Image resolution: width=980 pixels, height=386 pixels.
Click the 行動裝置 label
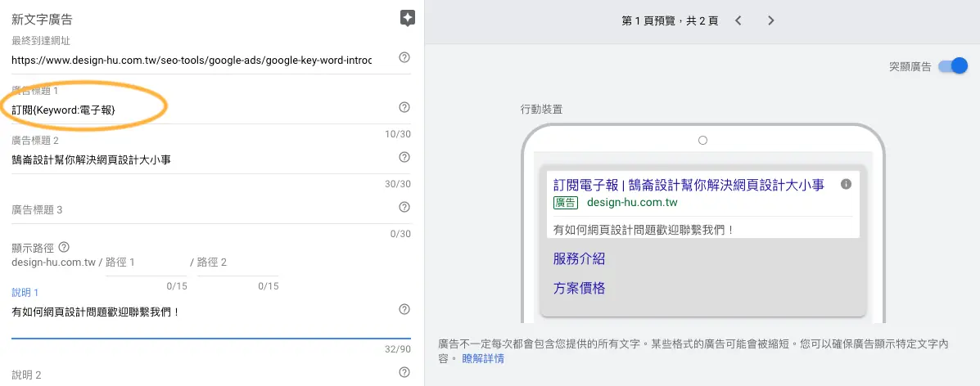(x=541, y=109)
